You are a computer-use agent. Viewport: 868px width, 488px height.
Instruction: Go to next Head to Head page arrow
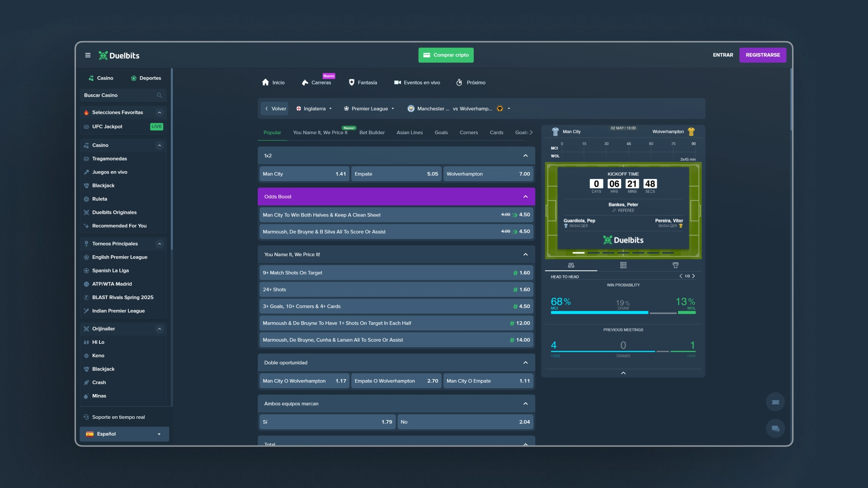click(x=693, y=276)
